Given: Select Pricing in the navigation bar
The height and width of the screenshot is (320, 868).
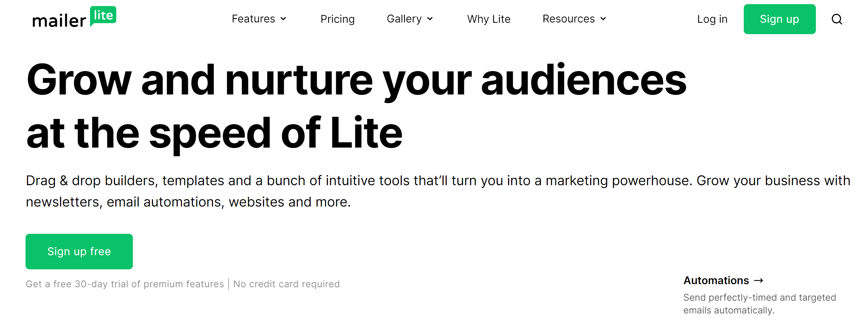Looking at the screenshot, I should (x=338, y=19).
